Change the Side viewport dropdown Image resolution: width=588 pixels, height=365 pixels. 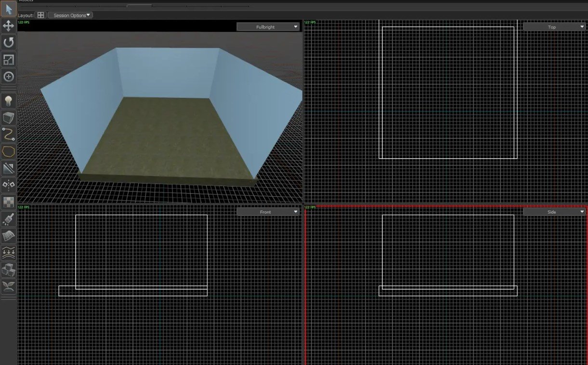(554, 212)
